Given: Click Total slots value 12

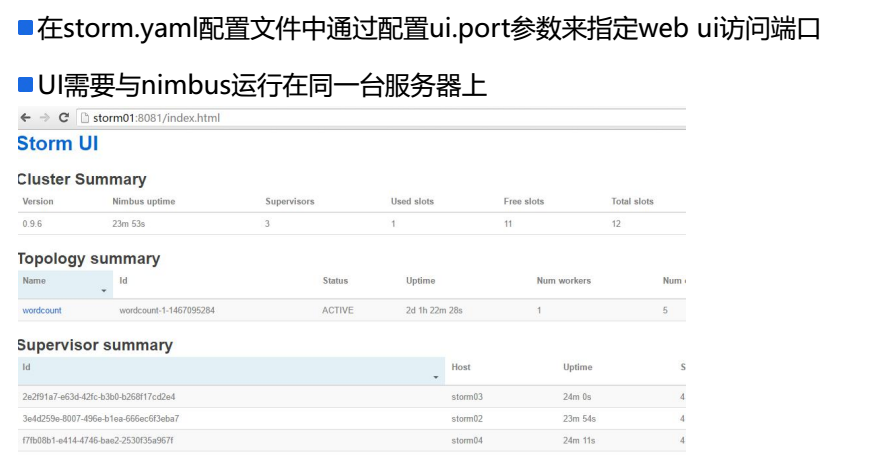Looking at the screenshot, I should coord(616,224).
